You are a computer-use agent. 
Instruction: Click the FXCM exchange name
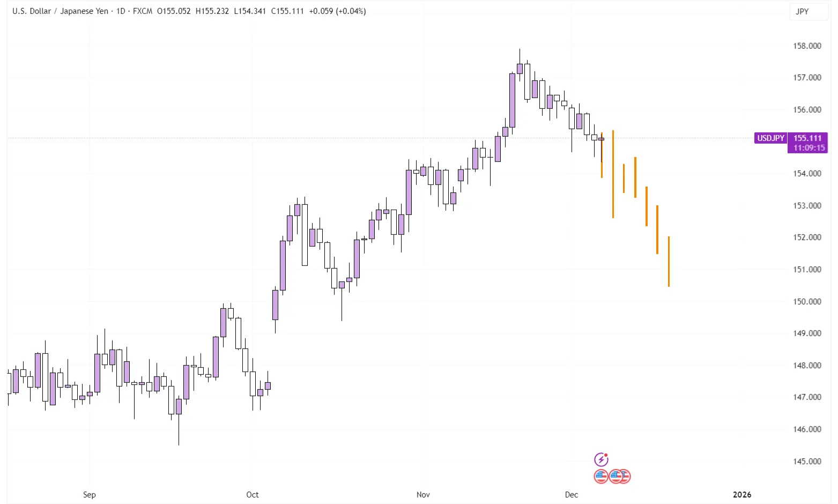click(x=142, y=11)
